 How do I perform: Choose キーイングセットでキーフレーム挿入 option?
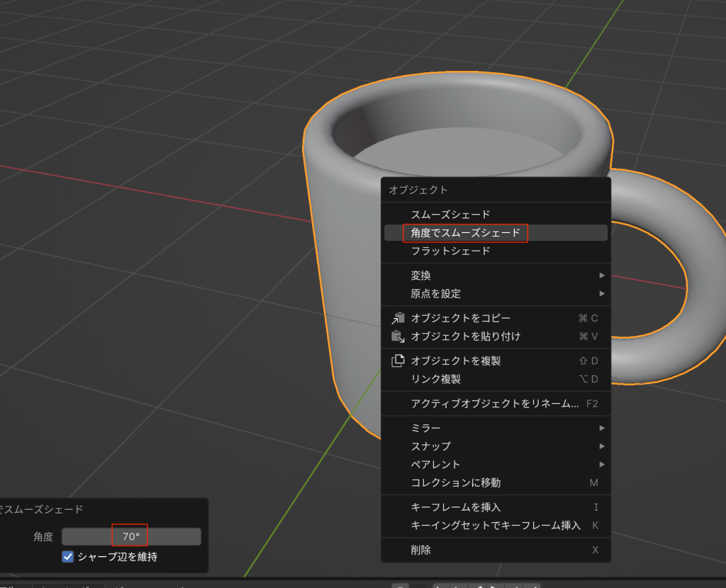[x=495, y=525]
